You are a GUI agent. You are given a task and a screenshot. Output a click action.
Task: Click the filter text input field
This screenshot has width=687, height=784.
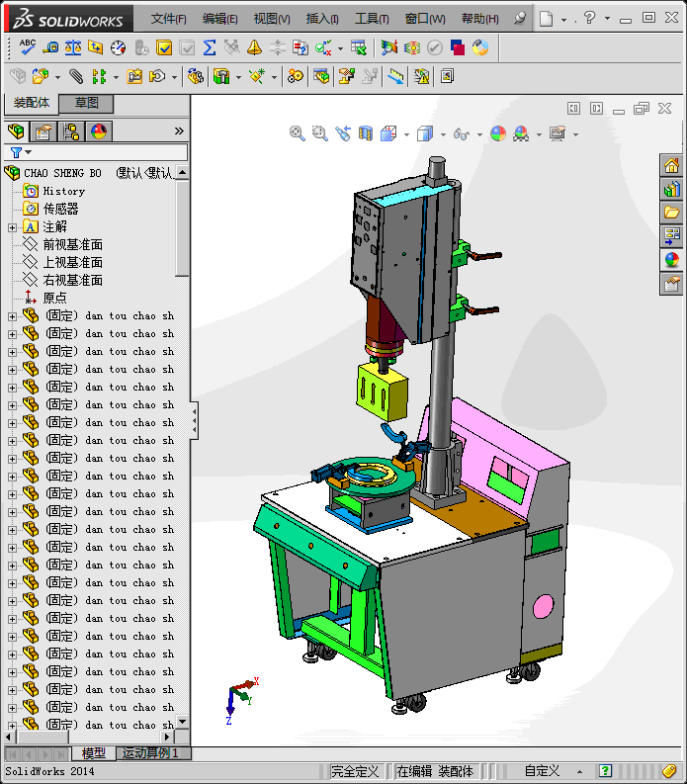click(x=110, y=152)
